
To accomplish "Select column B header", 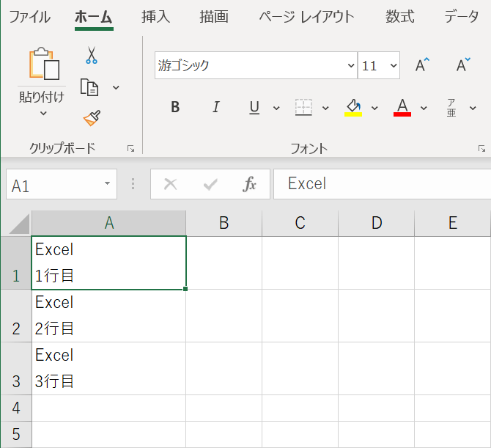I will pyautogui.click(x=224, y=223).
